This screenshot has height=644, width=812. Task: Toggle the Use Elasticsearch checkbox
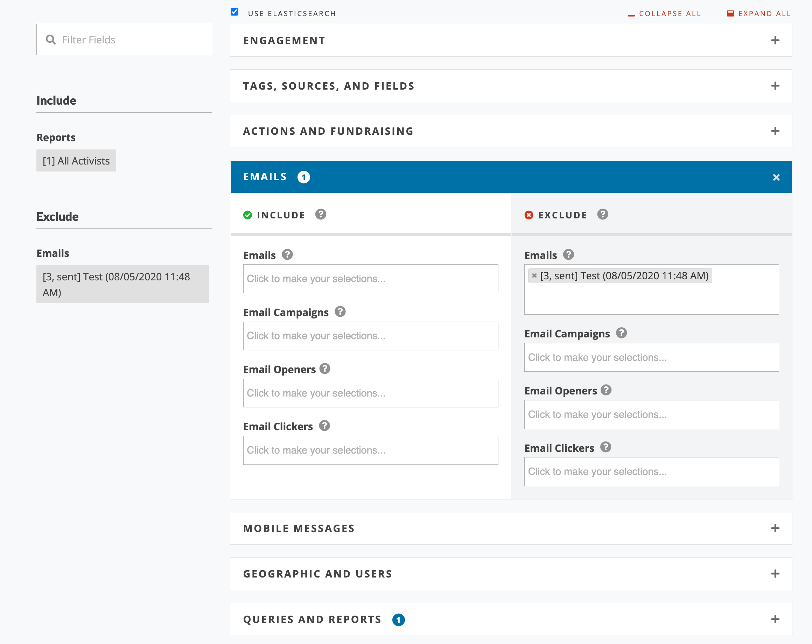coord(234,12)
